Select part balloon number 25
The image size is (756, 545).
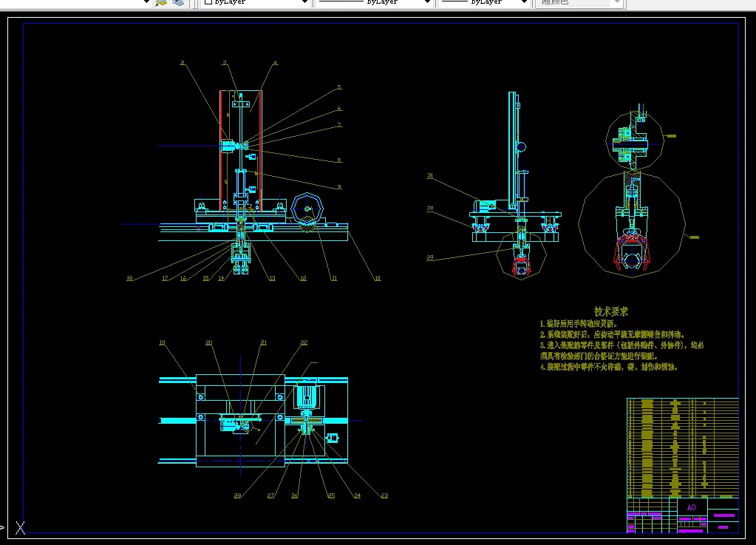pos(331,495)
